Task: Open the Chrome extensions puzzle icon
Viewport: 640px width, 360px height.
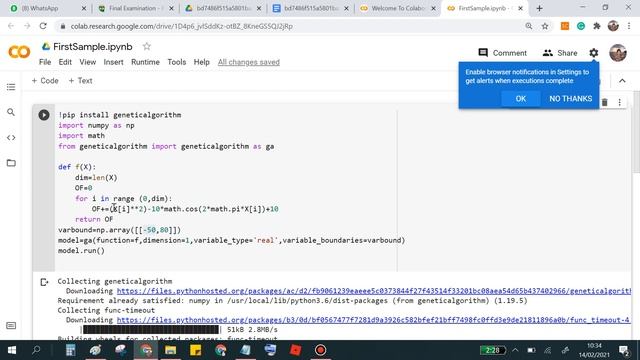Action: 597,26
